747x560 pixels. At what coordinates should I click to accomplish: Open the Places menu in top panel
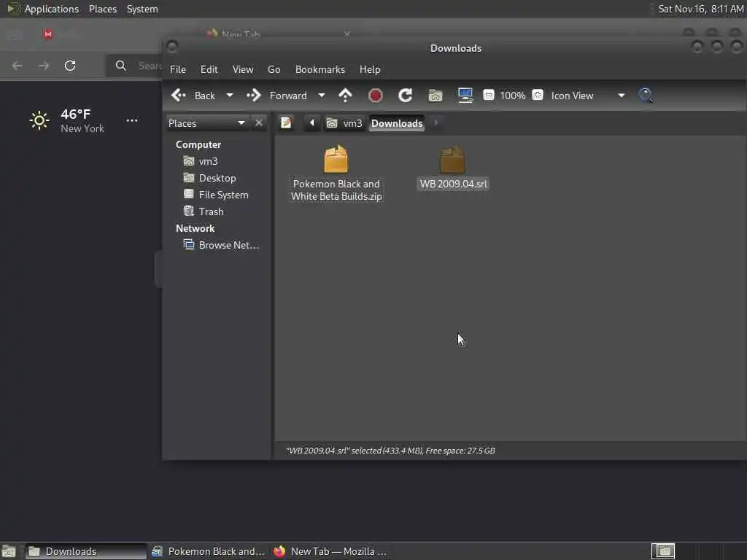tap(103, 9)
